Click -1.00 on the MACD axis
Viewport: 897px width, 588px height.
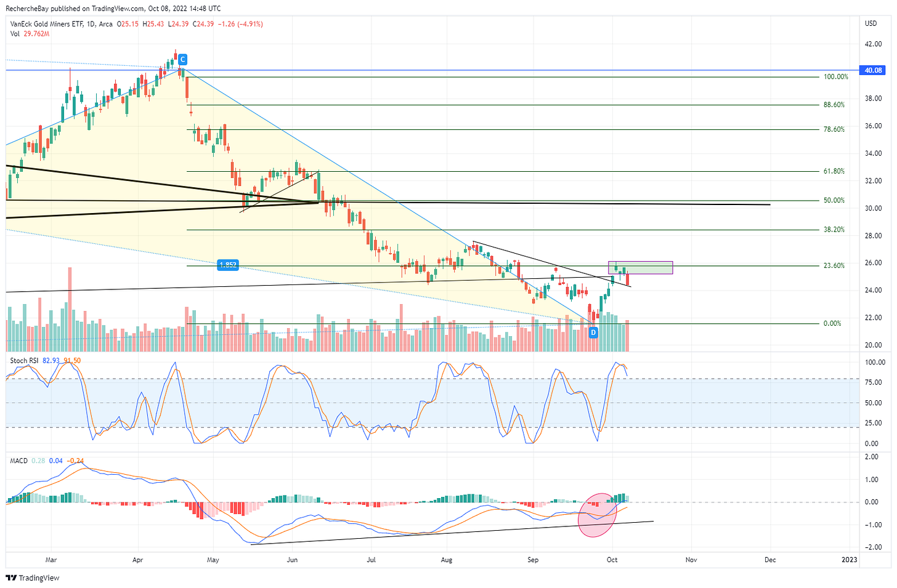[871, 525]
